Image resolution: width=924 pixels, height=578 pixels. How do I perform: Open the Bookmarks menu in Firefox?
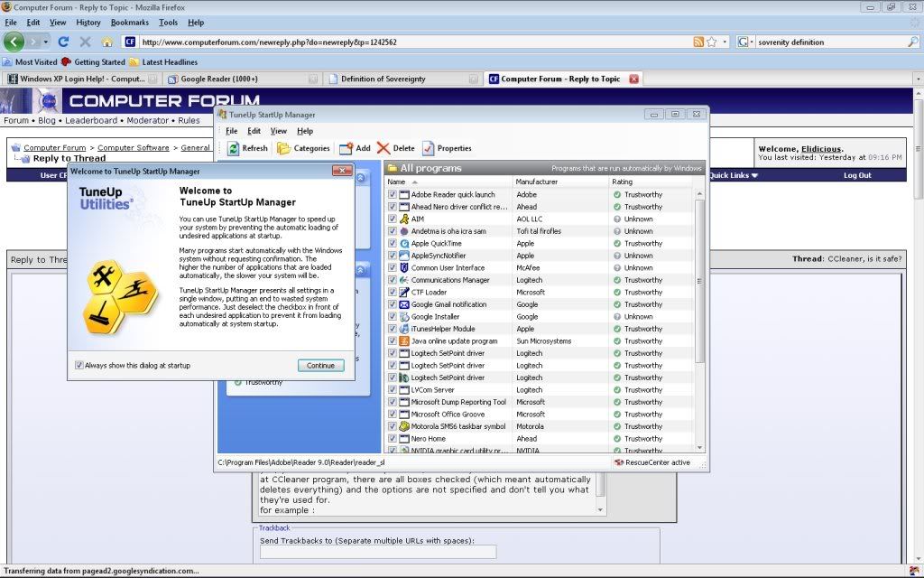tap(130, 23)
